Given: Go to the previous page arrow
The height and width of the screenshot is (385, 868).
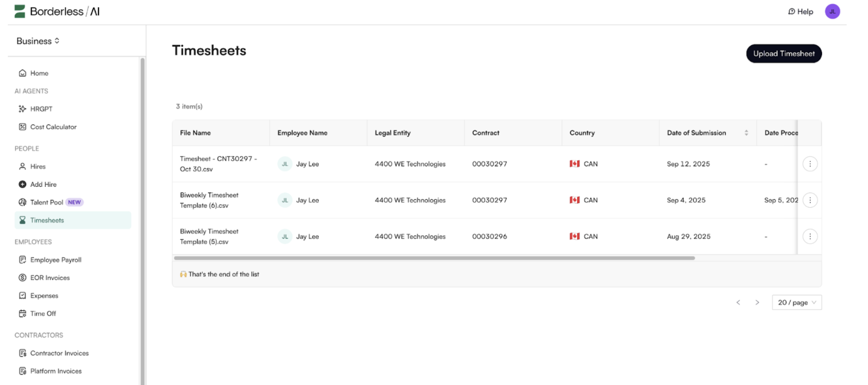Looking at the screenshot, I should point(738,302).
